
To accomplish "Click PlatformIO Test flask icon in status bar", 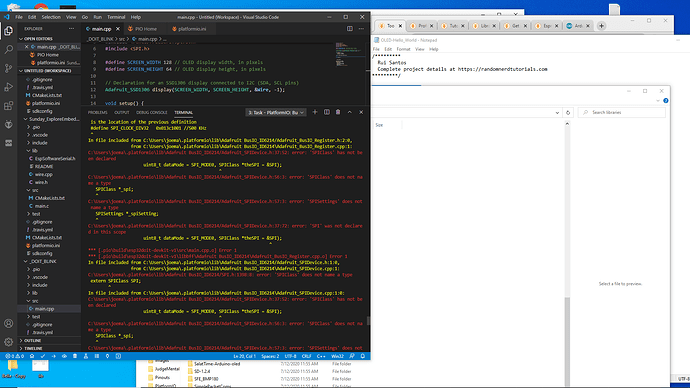I will 86,356.
